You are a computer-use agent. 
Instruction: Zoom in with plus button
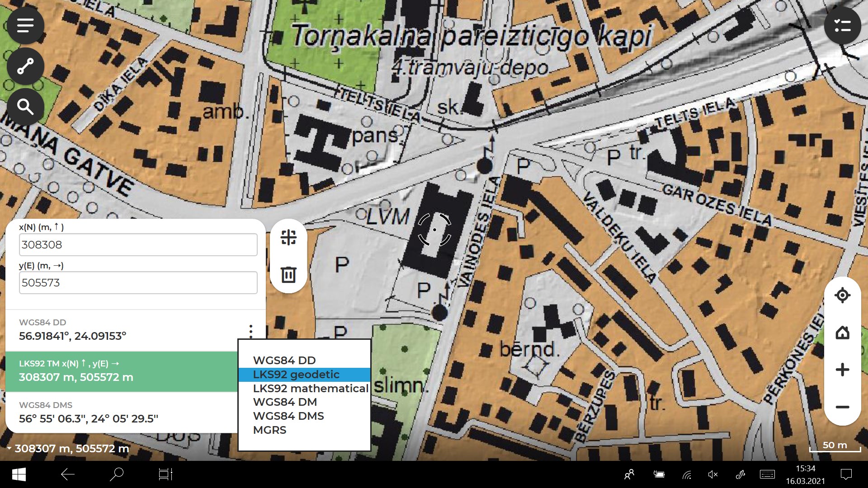(x=842, y=370)
